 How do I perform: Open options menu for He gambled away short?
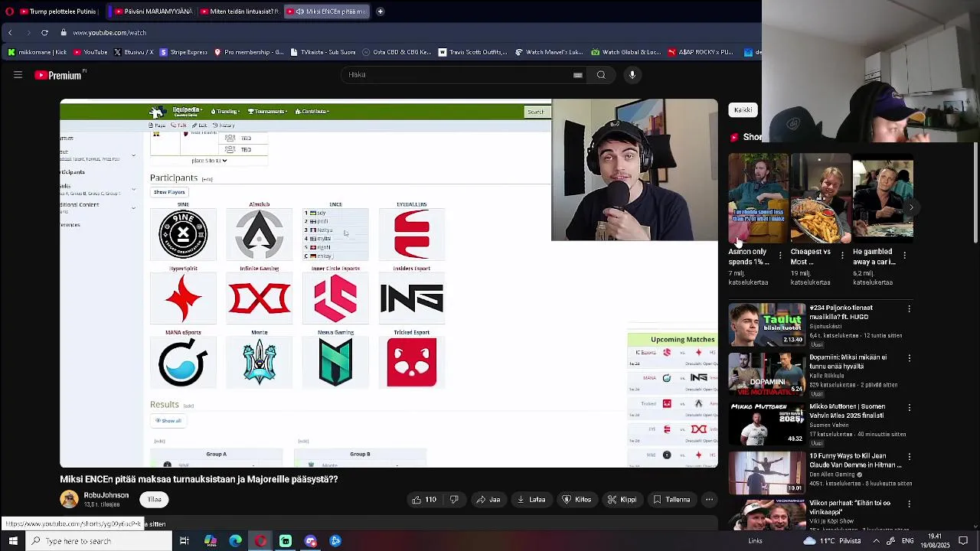coord(905,256)
